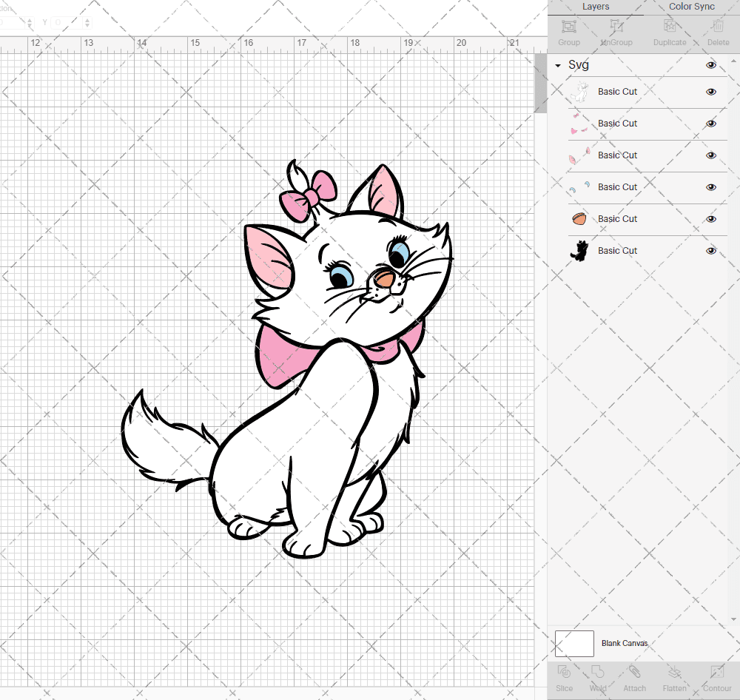This screenshot has height=700, width=740.
Task: Click the canvas vertical scrollbar thumb
Action: pos(540,83)
